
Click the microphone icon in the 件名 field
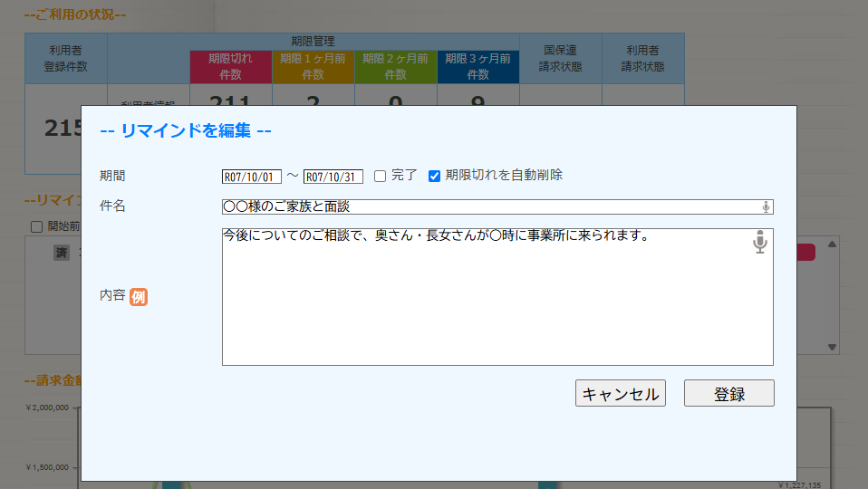click(x=766, y=207)
